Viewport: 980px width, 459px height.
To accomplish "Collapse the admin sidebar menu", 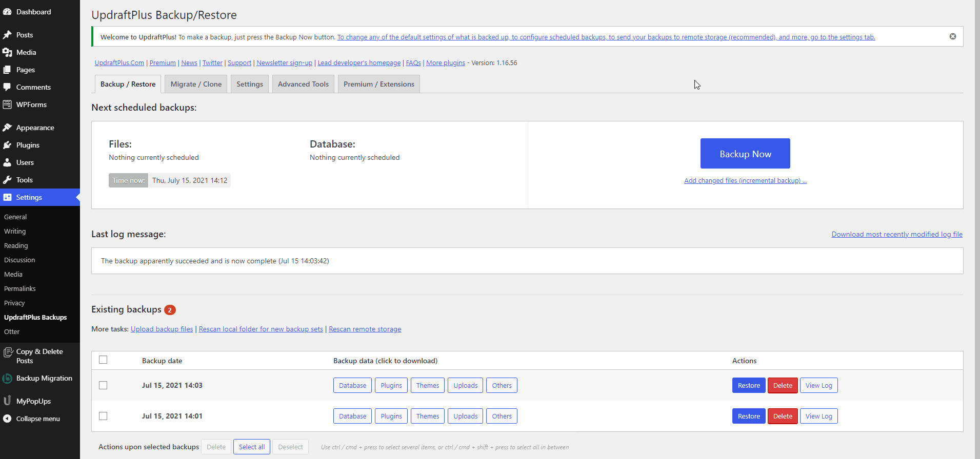I will point(37,419).
